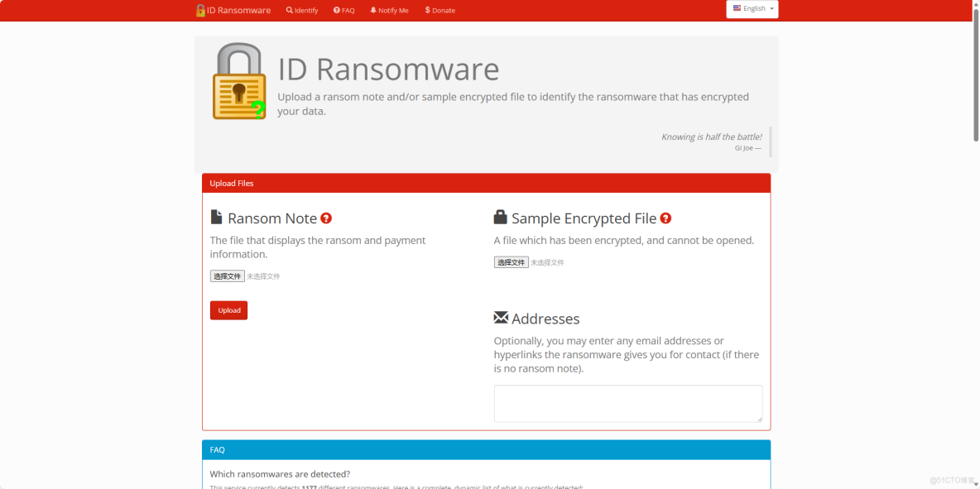Image resolution: width=980 pixels, height=489 pixels.
Task: Choose a file for the Ransom Note
Action: point(228,276)
